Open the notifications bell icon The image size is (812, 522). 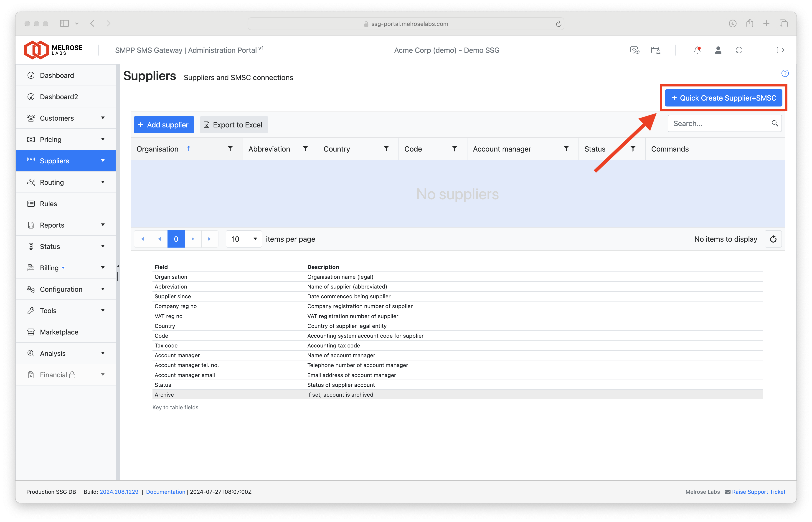697,50
